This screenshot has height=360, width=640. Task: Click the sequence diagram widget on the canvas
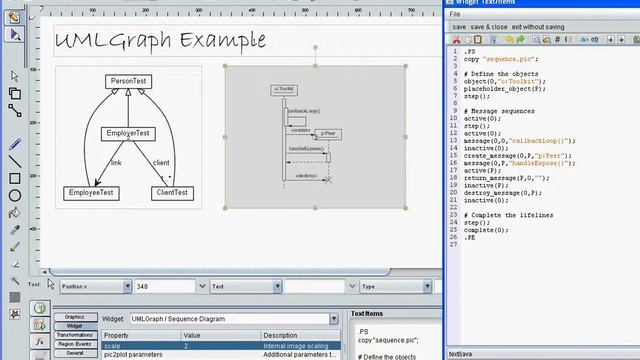(x=315, y=137)
